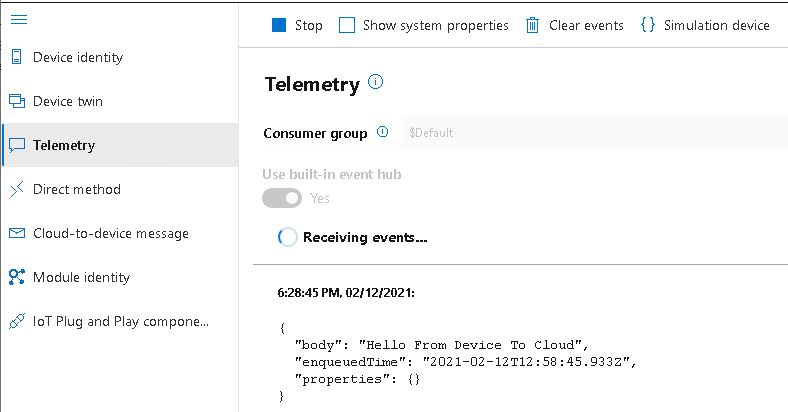The image size is (788, 412).
Task: Stop receiving telemetry events
Action: pyautogui.click(x=297, y=25)
